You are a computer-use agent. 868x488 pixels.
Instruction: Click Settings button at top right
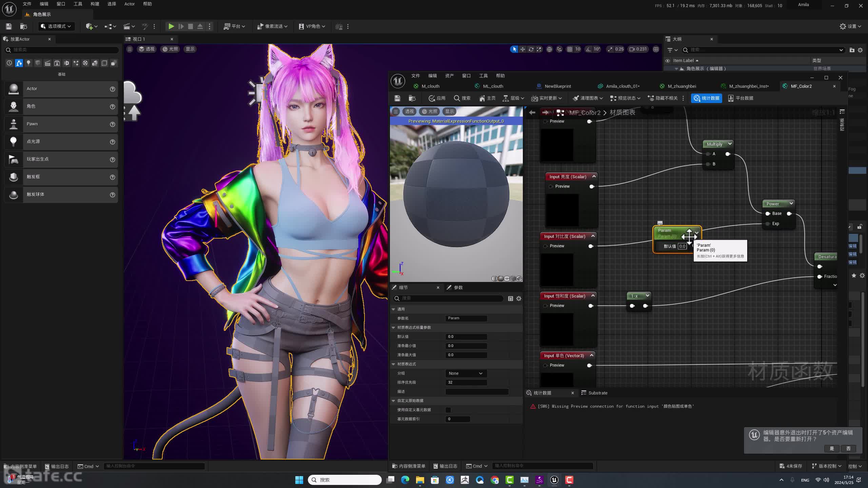pos(850,26)
